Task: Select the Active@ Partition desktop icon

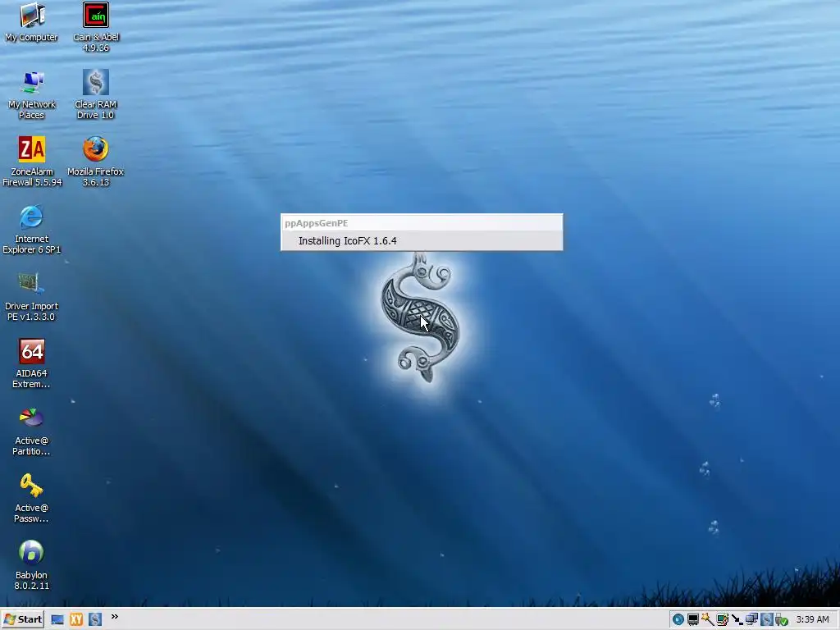Action: (32, 431)
